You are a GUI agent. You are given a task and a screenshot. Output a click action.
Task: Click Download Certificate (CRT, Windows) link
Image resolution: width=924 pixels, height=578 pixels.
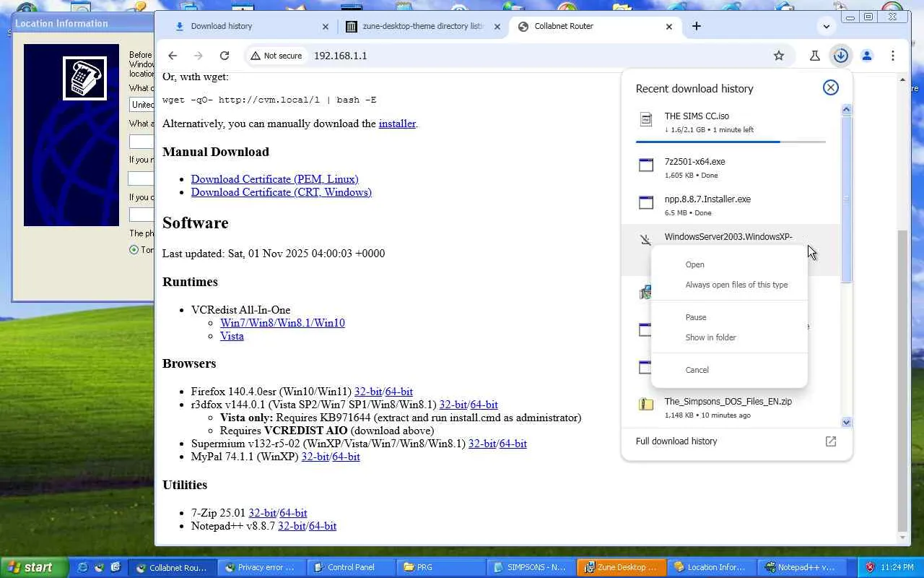click(282, 192)
